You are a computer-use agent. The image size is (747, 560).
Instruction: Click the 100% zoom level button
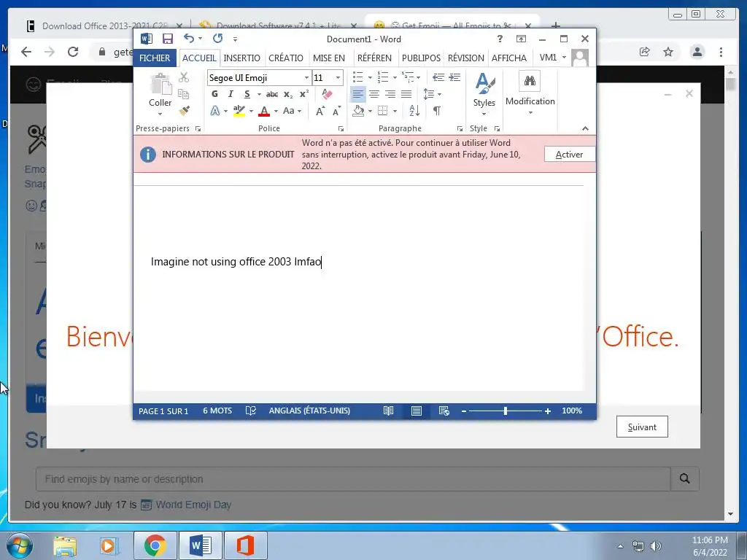coord(572,411)
